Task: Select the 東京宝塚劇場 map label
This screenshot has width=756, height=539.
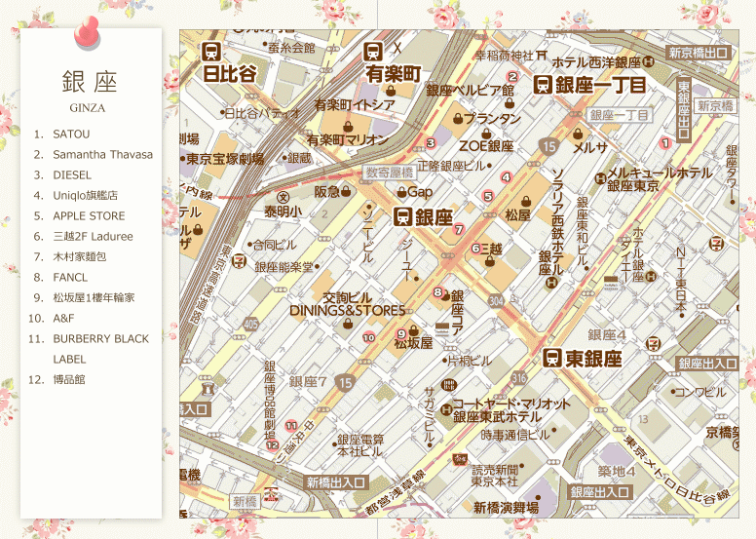Action: 225,159
